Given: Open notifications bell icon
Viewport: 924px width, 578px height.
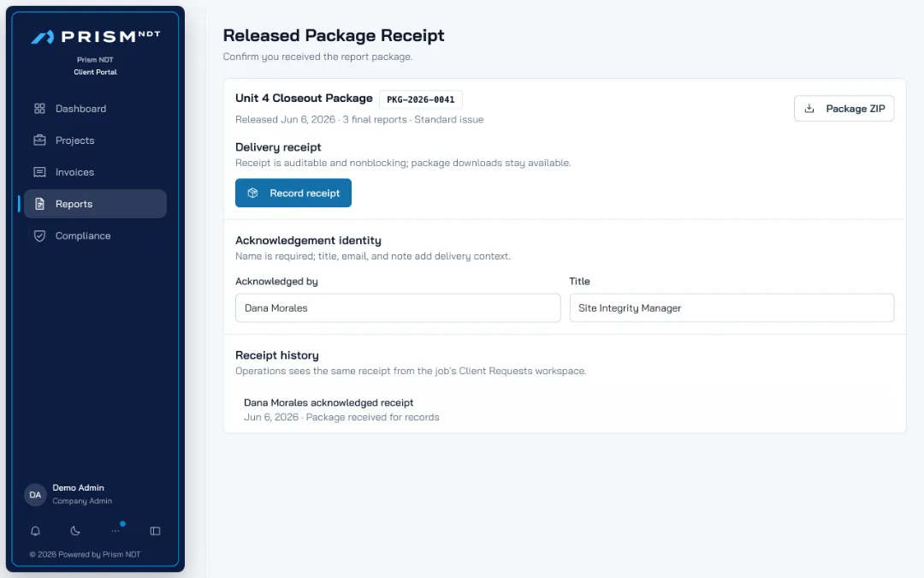Looking at the screenshot, I should pyautogui.click(x=35, y=531).
